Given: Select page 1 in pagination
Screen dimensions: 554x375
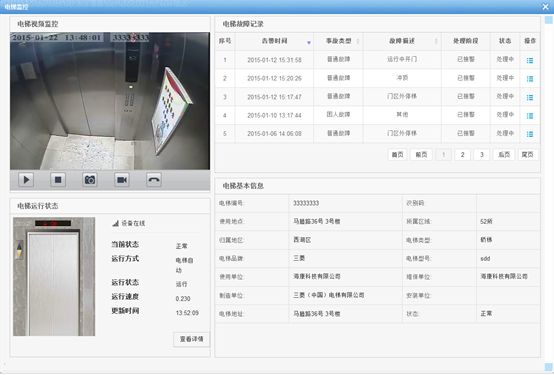Looking at the screenshot, I should tap(443, 154).
